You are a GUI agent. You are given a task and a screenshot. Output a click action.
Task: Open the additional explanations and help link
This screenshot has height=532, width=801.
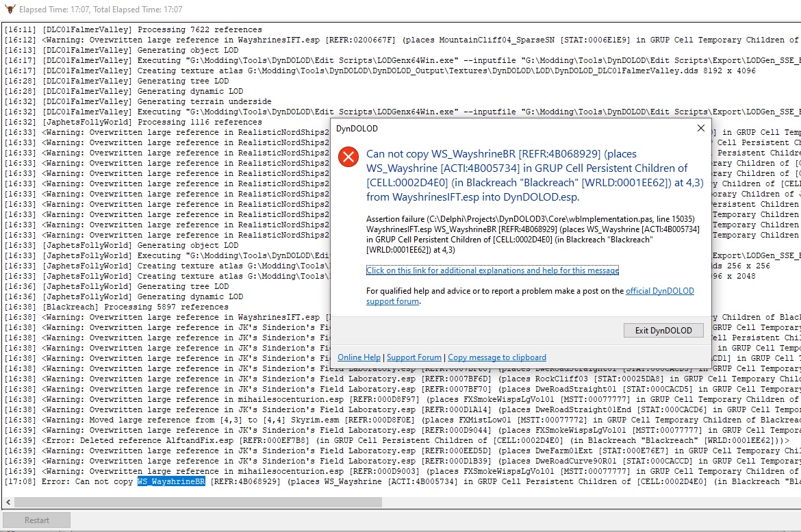pyautogui.click(x=492, y=270)
